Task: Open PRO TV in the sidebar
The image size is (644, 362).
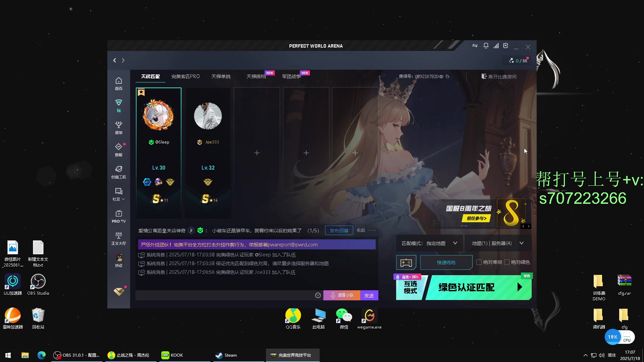Action: tap(118, 217)
